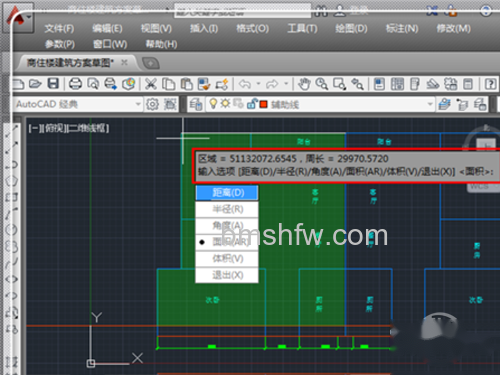
Task: Toggle layer freeze sun icon
Action: pyautogui.click(x=225, y=103)
